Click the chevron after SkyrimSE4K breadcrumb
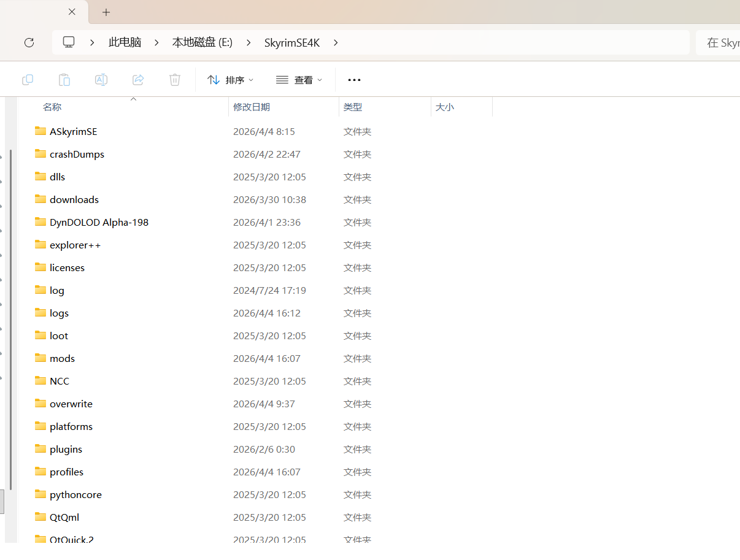The height and width of the screenshot is (560, 740). [x=336, y=42]
